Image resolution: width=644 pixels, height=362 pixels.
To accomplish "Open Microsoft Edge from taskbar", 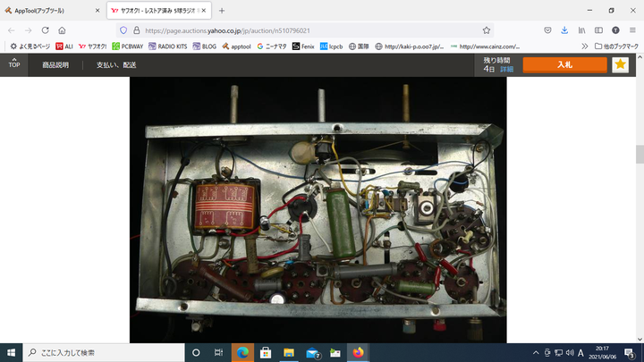I will [242, 353].
